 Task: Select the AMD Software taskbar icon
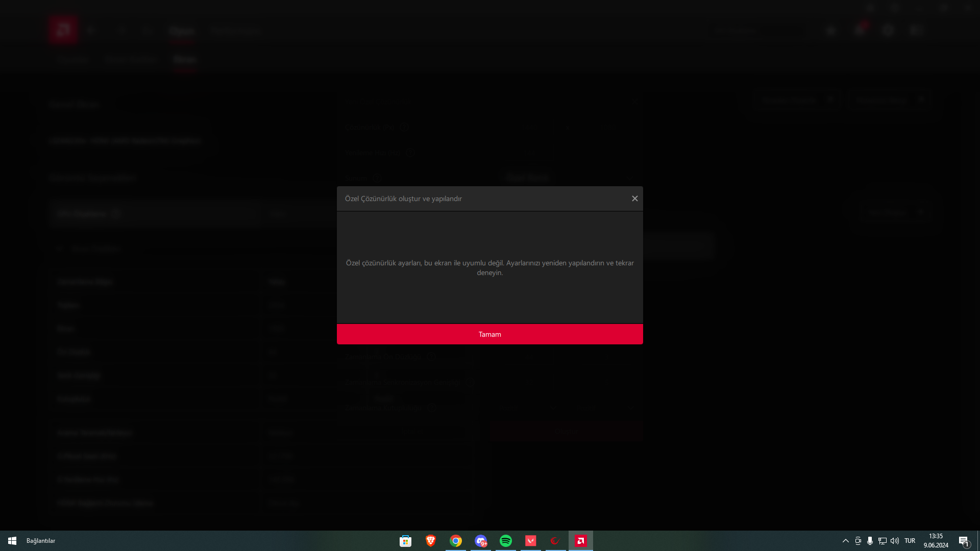pos(581,541)
